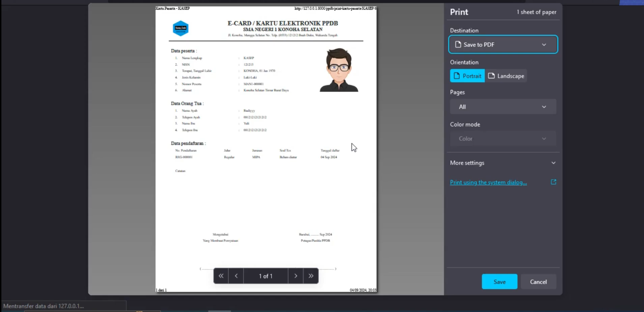Jump to last page in preview

311,276
